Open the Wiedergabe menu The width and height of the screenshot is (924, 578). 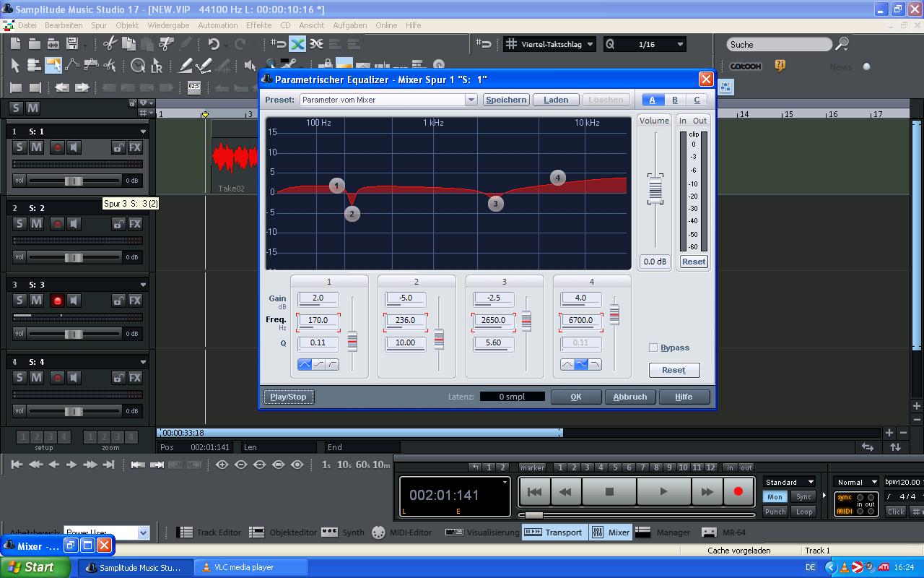point(168,25)
